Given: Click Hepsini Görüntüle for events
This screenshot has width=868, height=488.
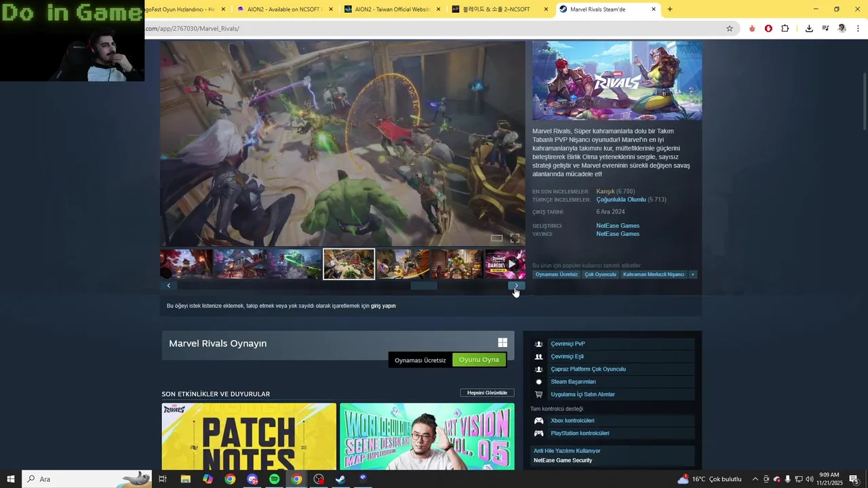Looking at the screenshot, I should (487, 392).
